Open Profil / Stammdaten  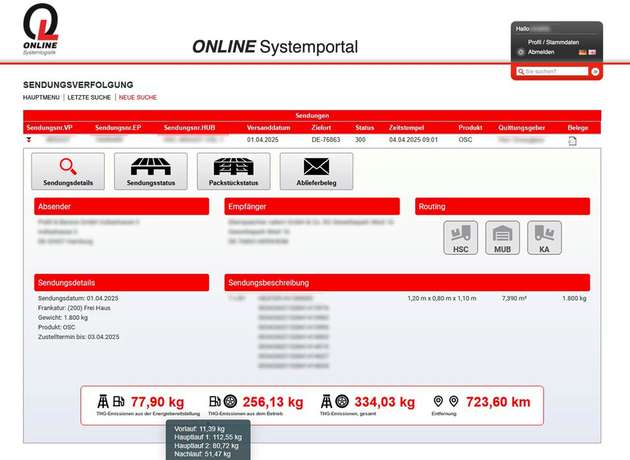553,42
